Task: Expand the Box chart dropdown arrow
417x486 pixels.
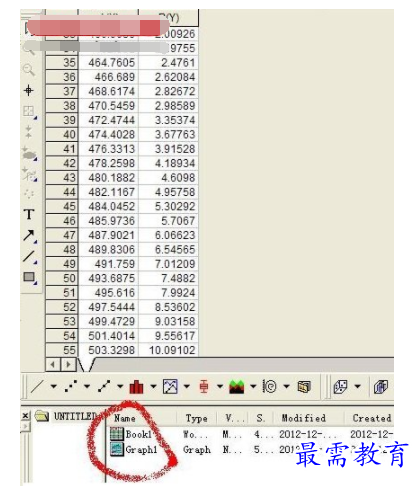Action: click(220, 387)
